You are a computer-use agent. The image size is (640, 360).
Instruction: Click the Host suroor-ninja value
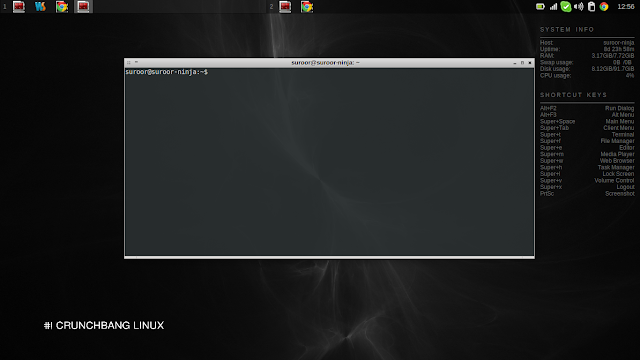click(x=618, y=42)
